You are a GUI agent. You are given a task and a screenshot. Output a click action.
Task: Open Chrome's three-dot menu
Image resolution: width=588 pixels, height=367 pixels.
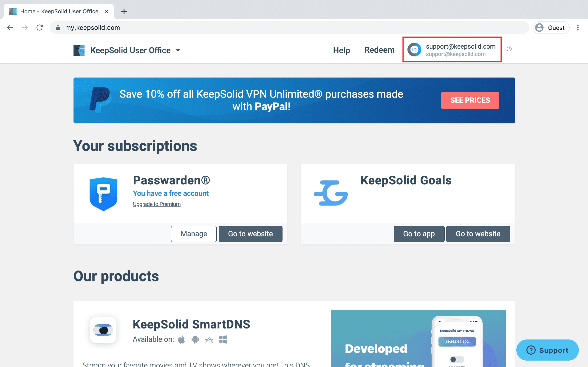click(x=578, y=28)
